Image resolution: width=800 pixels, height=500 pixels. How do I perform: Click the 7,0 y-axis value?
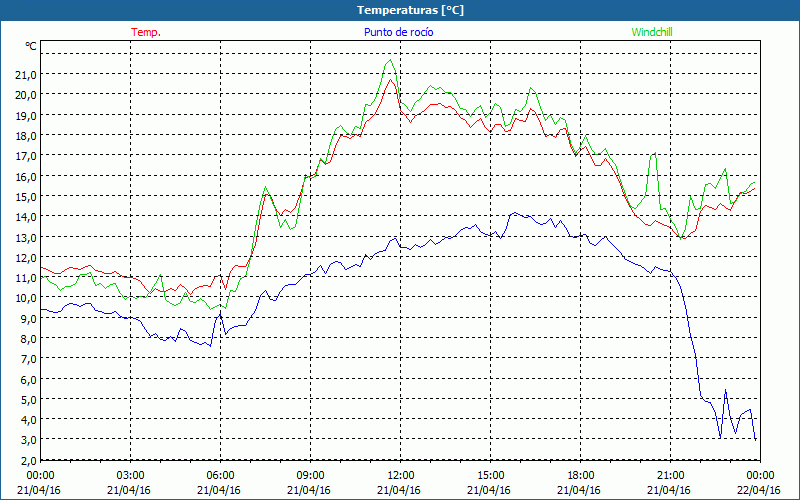tap(29, 359)
